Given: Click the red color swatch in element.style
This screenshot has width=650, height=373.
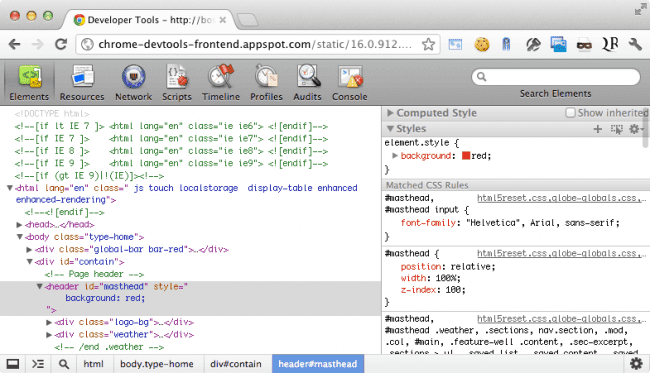Looking at the screenshot, I should coord(466,156).
